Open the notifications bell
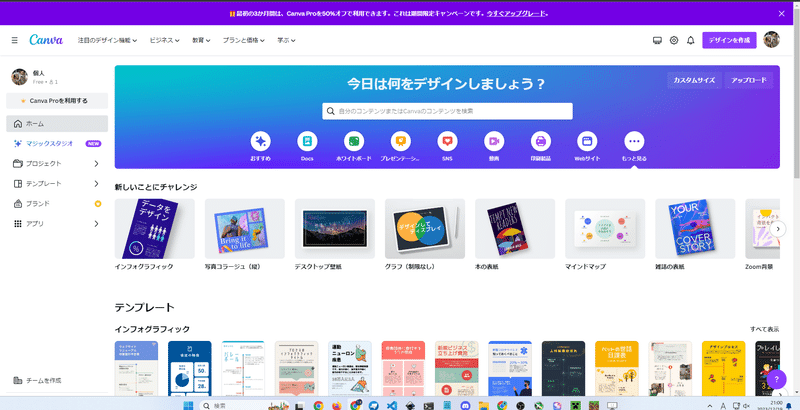800x410 pixels. pyautogui.click(x=691, y=40)
